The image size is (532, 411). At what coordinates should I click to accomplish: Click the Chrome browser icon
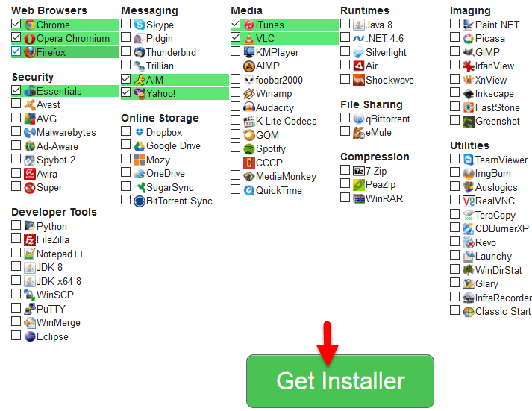pos(30,25)
